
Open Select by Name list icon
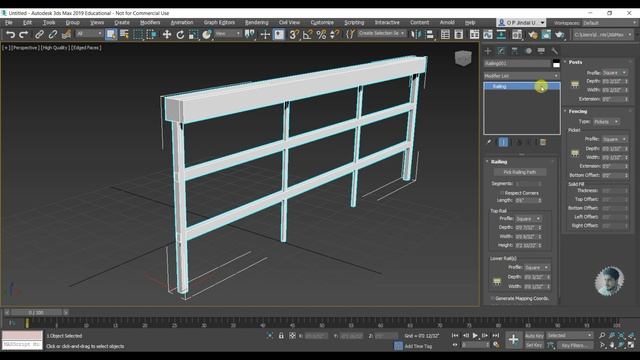[x=124, y=35]
